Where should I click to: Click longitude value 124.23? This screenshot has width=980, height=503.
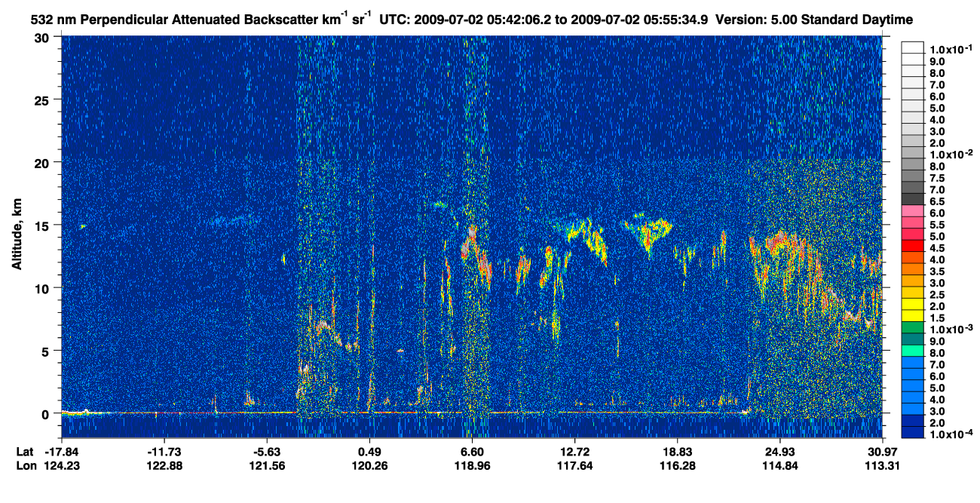pos(62,465)
